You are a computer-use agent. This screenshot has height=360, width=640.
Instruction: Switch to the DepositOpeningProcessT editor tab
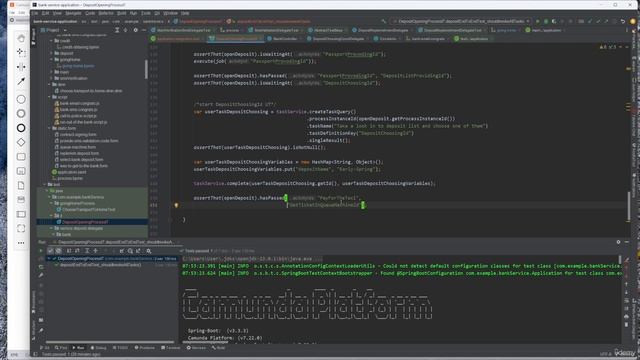pyautogui.click(x=235, y=39)
